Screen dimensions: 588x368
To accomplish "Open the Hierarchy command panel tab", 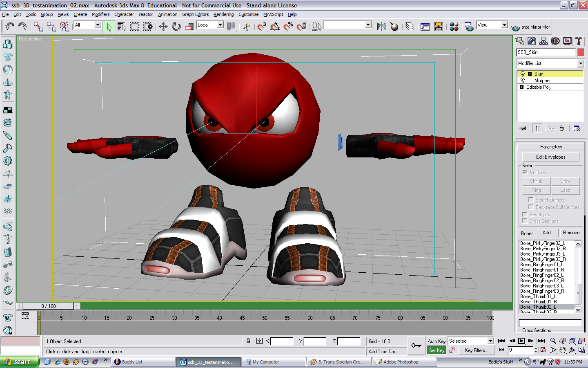I will 543,41.
